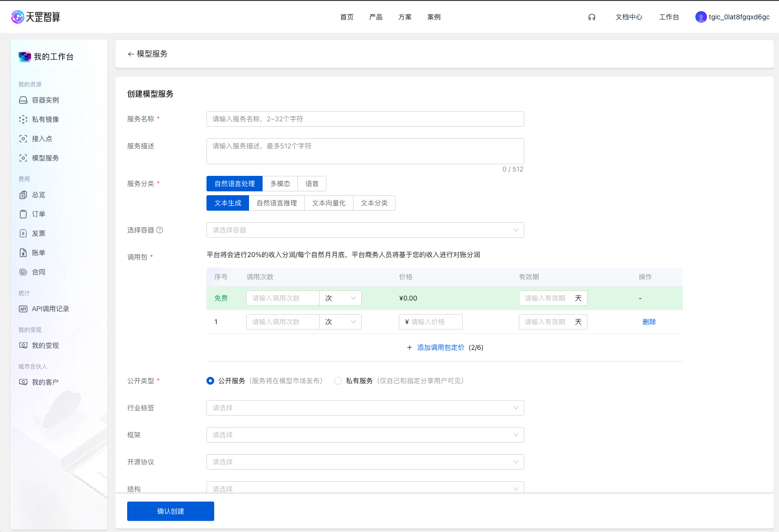Select the 私有服务 radio button
This screenshot has height=532, width=779.
coord(338,381)
